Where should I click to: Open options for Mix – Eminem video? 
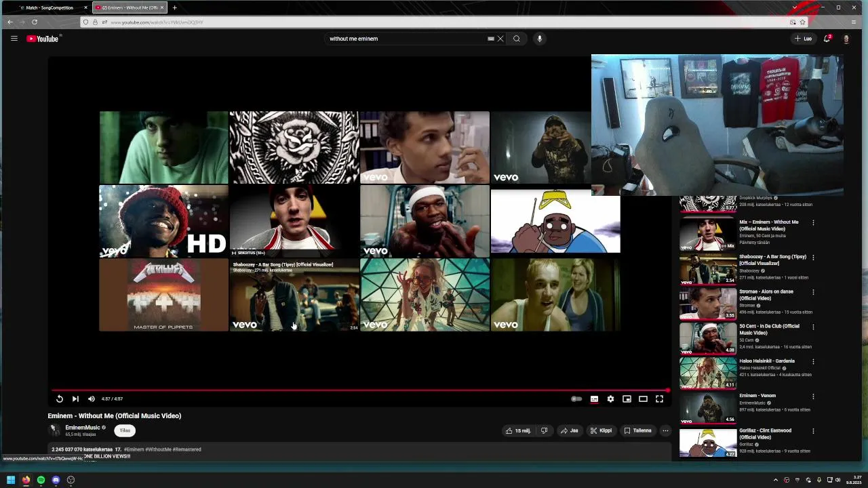pyautogui.click(x=813, y=222)
